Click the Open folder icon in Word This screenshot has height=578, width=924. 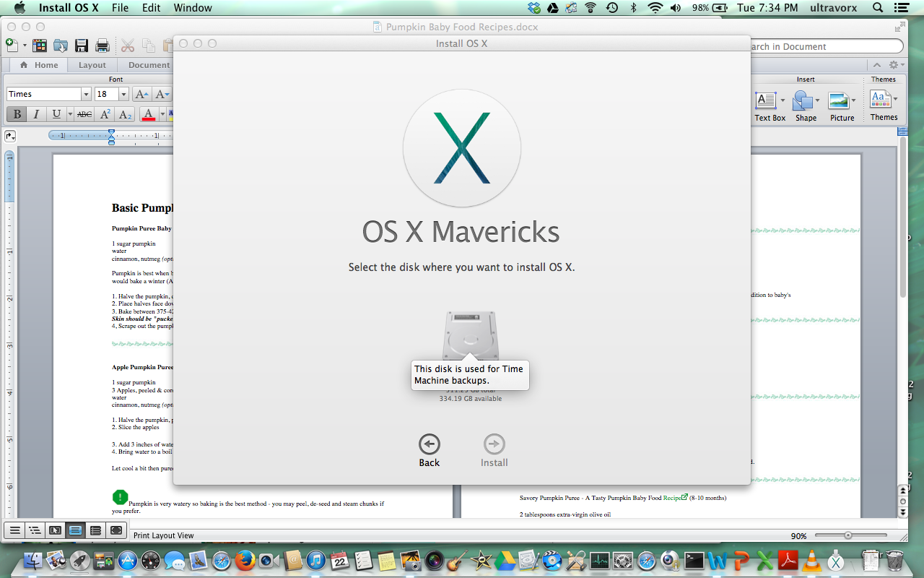(61, 46)
